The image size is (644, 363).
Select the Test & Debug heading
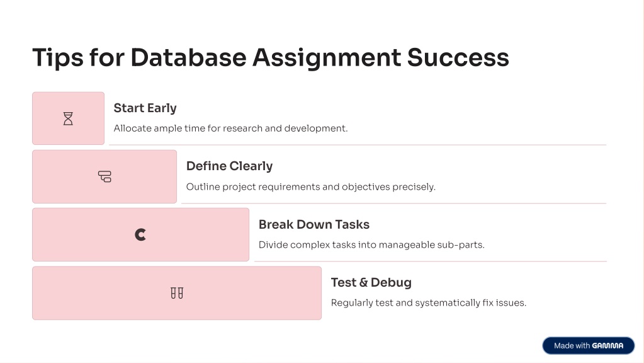coord(371,282)
